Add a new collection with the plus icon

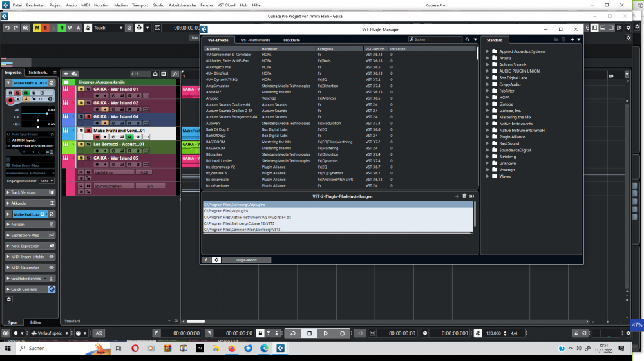[572, 39]
